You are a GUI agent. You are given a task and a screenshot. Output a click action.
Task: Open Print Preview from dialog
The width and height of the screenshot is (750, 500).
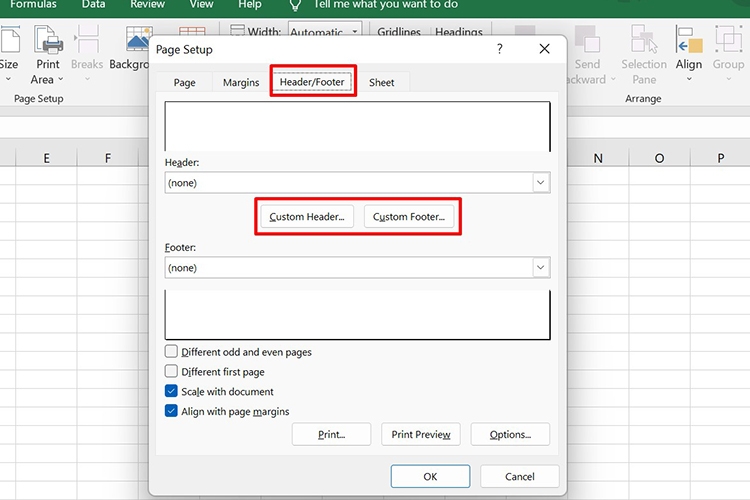[421, 434]
